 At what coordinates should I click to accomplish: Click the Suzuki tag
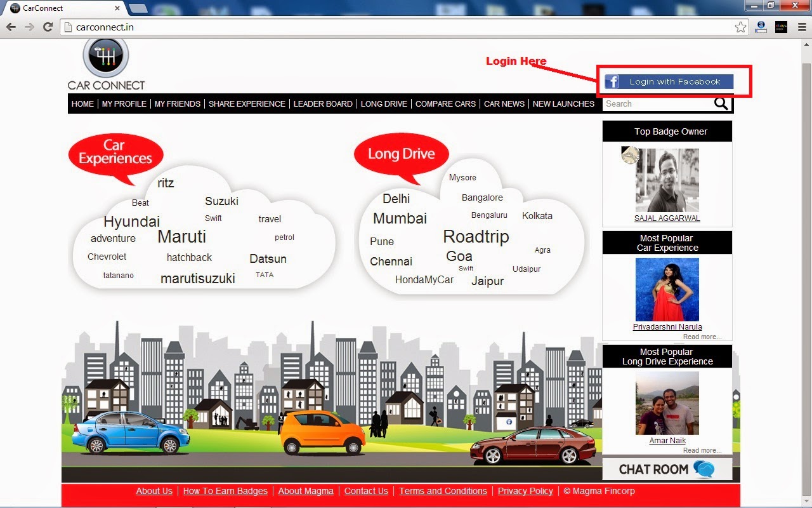tap(221, 201)
